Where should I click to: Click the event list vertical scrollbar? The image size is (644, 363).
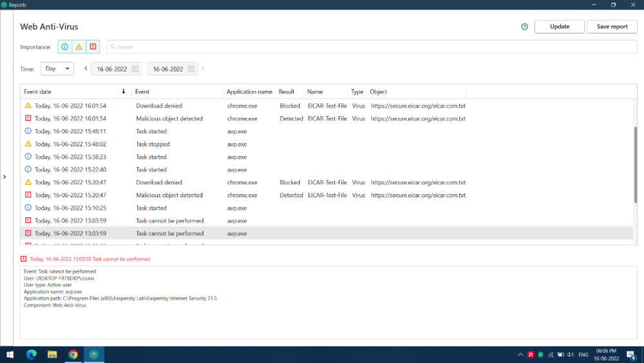[636, 164]
